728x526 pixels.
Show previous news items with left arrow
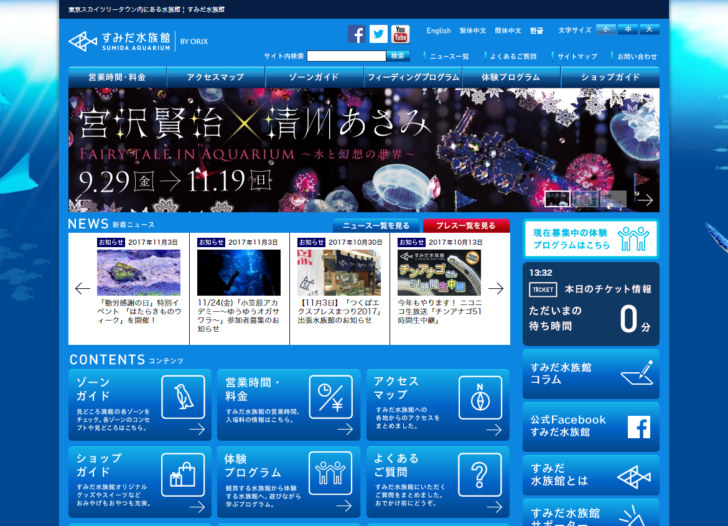[82, 288]
